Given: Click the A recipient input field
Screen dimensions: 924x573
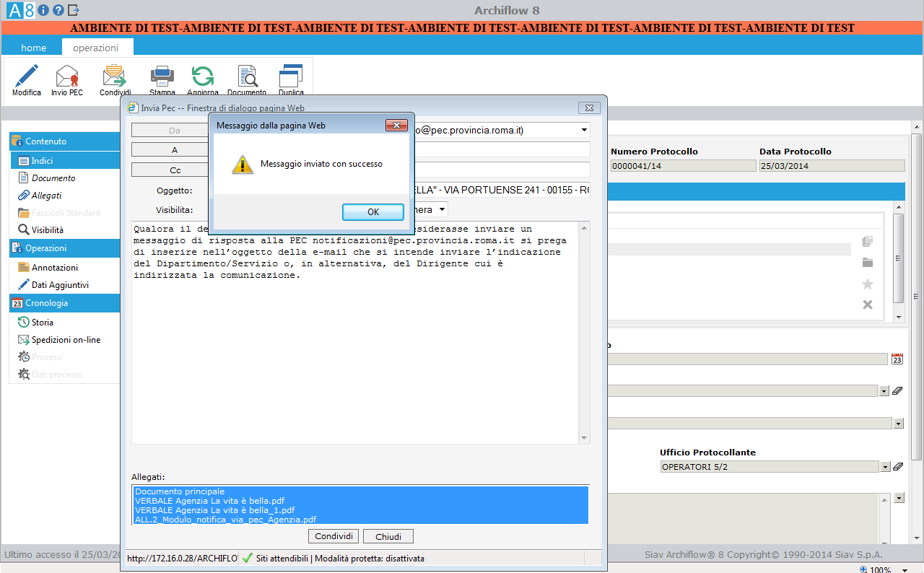Looking at the screenshot, I should click(x=501, y=149).
